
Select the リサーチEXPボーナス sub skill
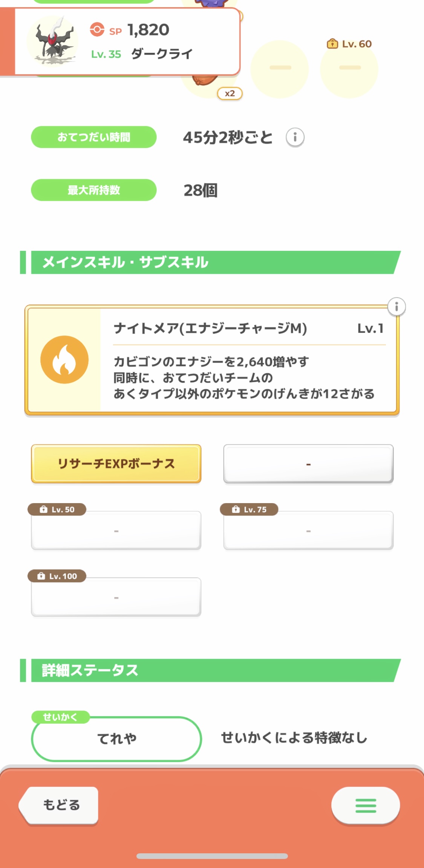pyautogui.click(x=116, y=464)
